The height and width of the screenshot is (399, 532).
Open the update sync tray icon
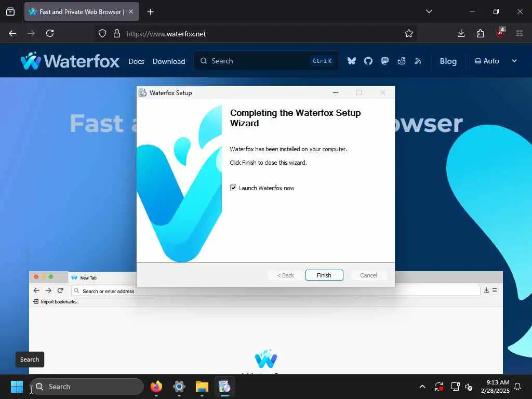pos(438,387)
